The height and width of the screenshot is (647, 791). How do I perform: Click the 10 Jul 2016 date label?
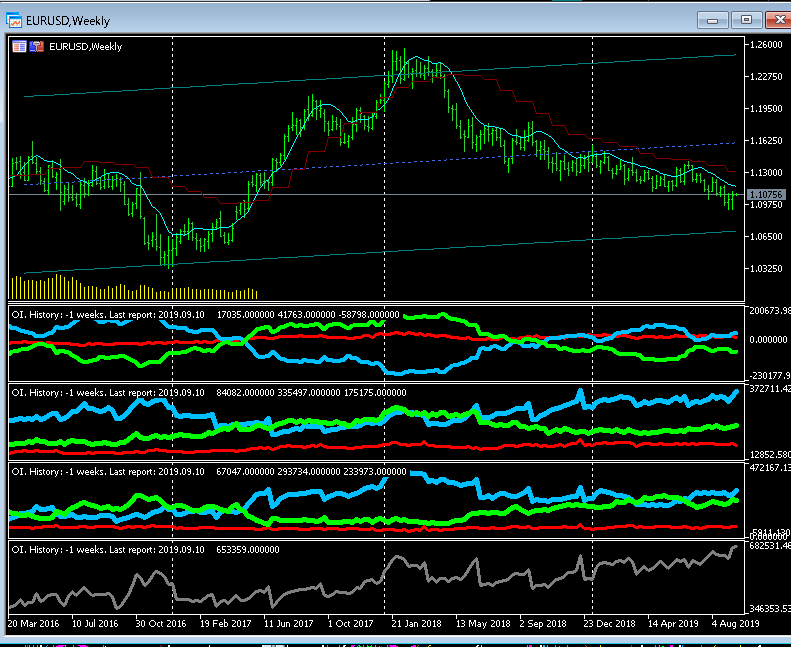click(x=95, y=623)
